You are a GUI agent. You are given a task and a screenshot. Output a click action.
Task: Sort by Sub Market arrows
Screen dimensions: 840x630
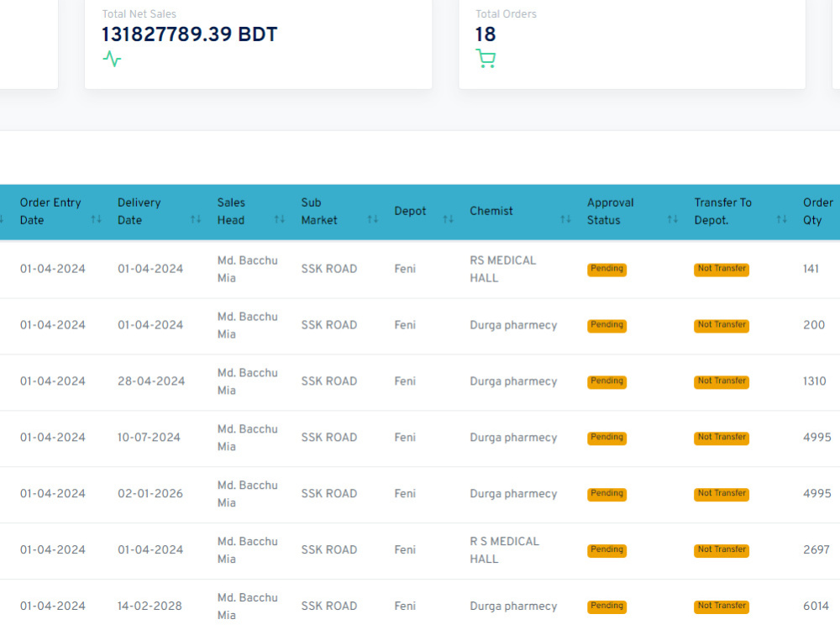tap(372, 219)
